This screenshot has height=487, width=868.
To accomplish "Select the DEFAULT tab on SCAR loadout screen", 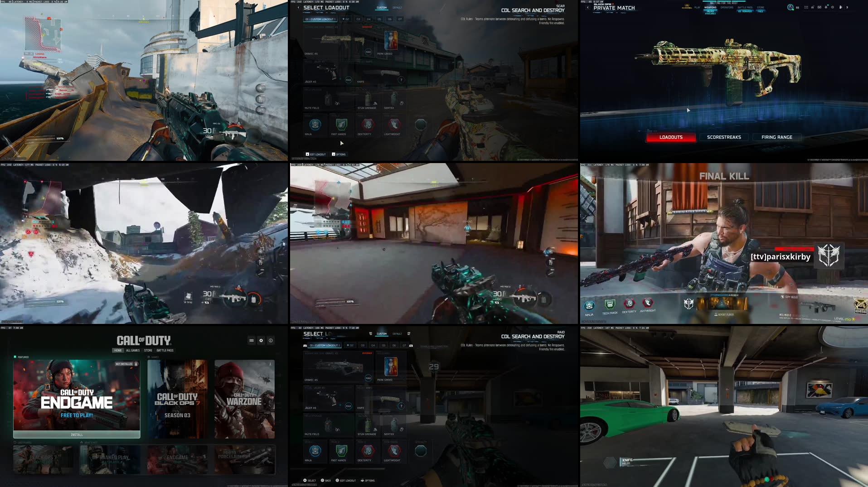I will point(397,8).
